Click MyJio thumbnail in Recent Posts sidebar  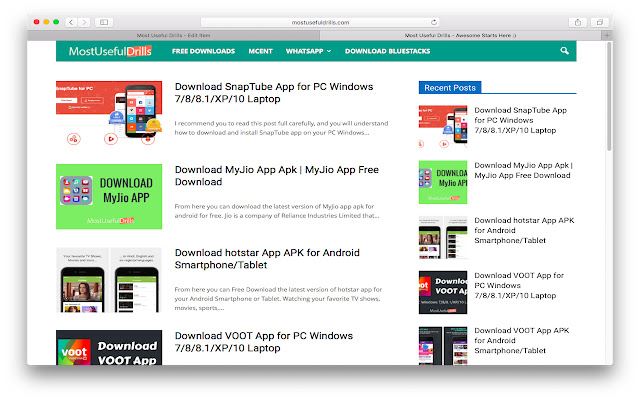coord(443,182)
